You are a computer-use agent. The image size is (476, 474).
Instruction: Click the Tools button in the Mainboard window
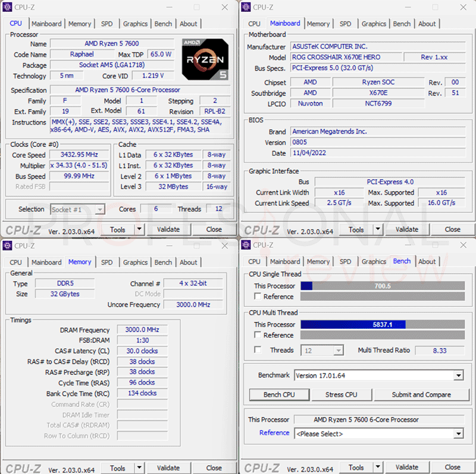pyautogui.click(x=356, y=230)
